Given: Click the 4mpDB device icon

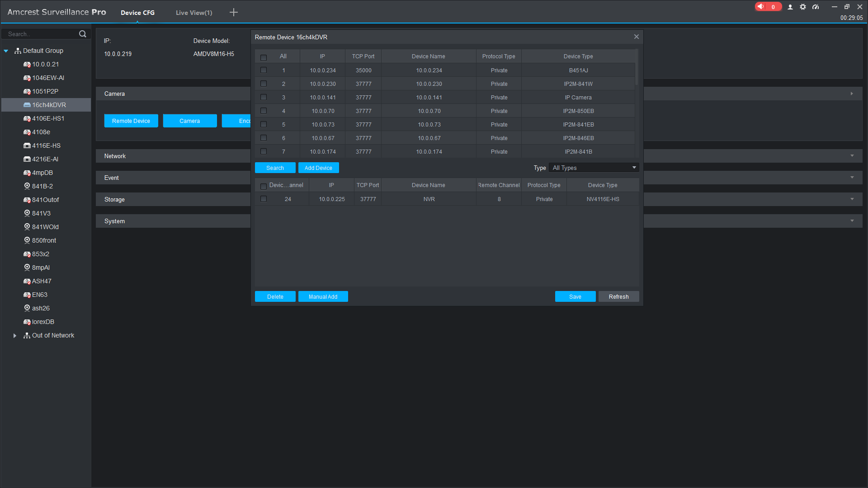Looking at the screenshot, I should (x=27, y=173).
